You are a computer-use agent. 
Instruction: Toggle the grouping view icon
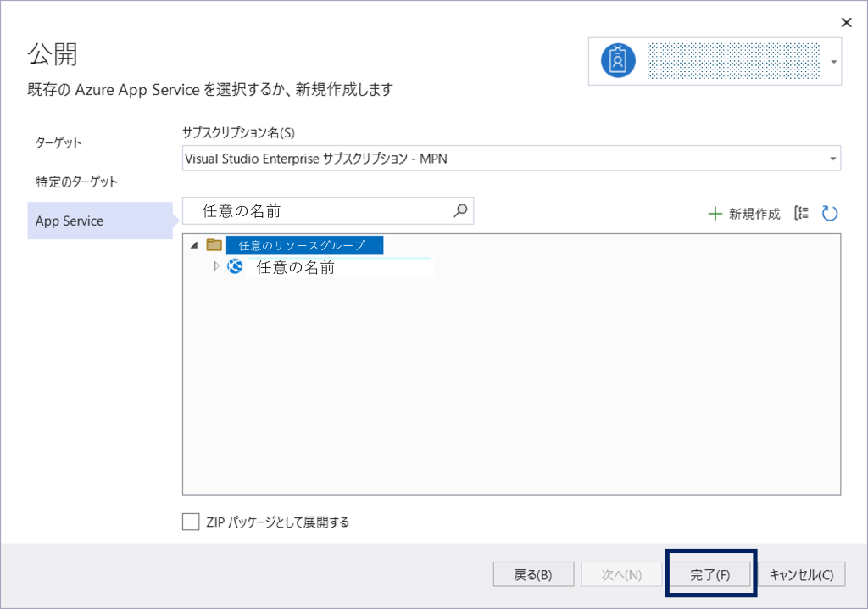click(801, 213)
